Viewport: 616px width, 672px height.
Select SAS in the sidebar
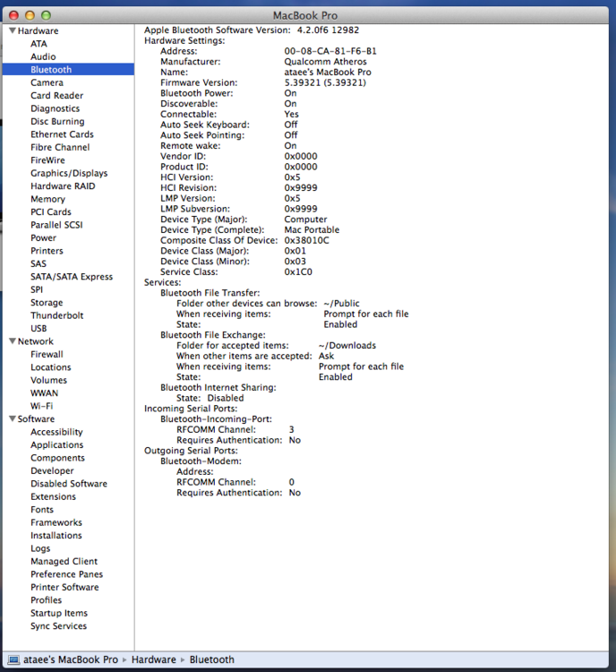[x=38, y=263]
